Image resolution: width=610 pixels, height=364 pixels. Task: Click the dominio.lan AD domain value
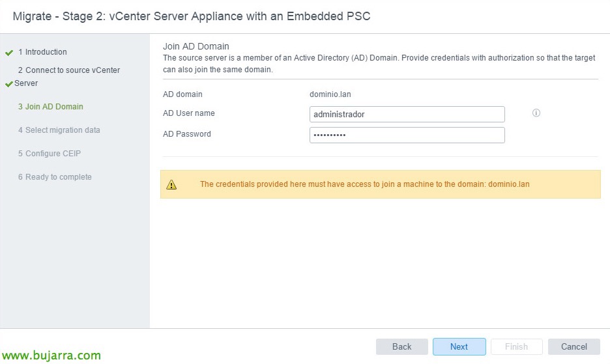click(330, 94)
